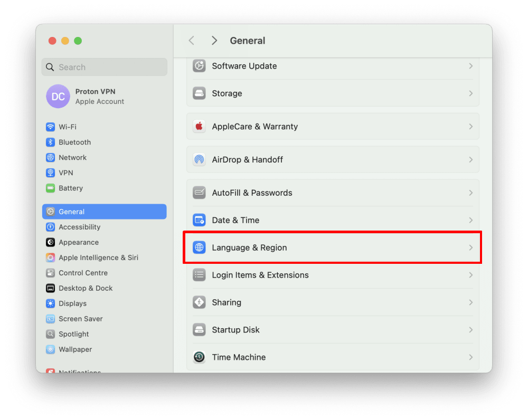
Task: Open AutoFill & Passwords chevron
Action: [x=471, y=193]
